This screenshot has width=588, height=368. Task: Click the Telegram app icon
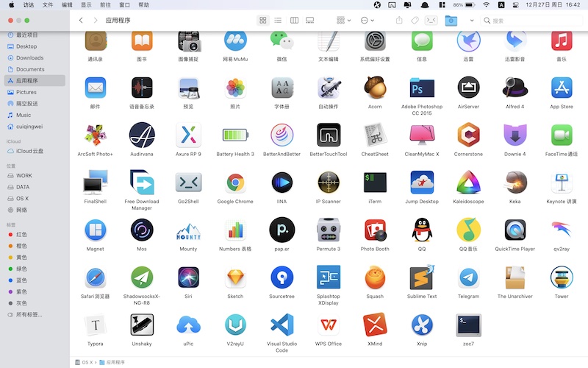468,277
